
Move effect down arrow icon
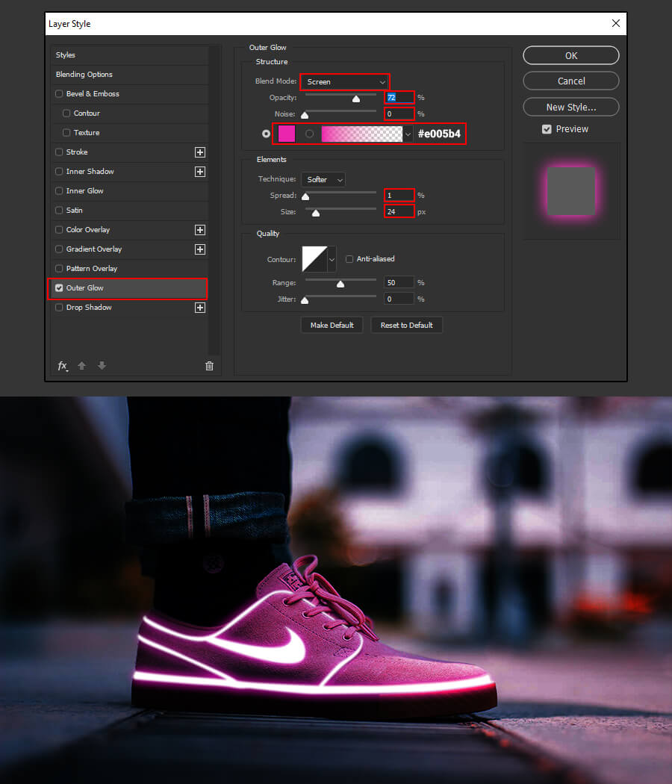coord(102,366)
